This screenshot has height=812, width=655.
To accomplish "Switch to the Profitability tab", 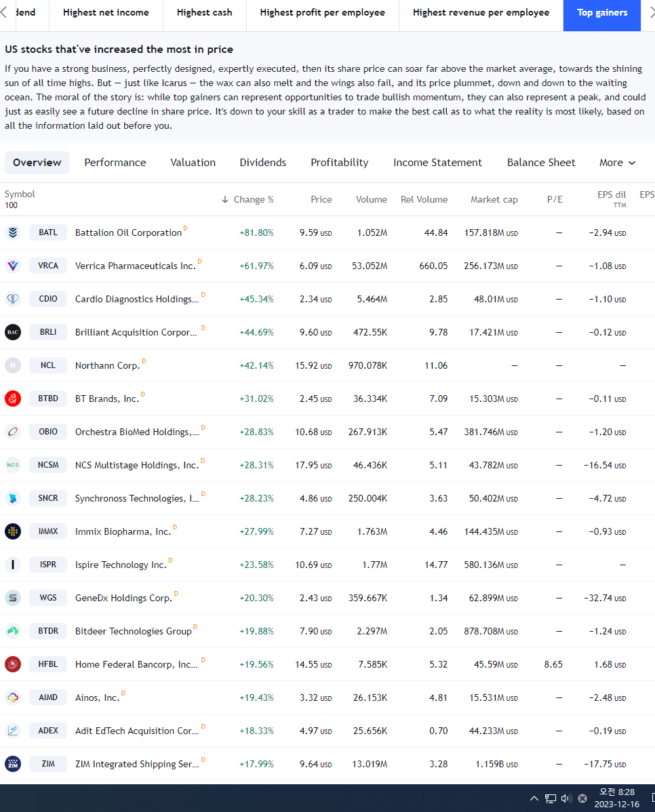I will [x=340, y=163].
